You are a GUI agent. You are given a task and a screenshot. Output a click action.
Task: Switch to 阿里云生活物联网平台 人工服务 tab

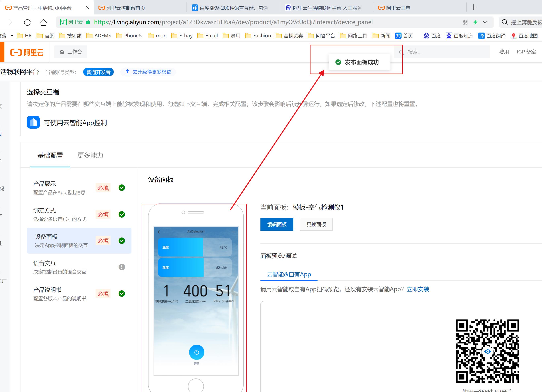326,8
